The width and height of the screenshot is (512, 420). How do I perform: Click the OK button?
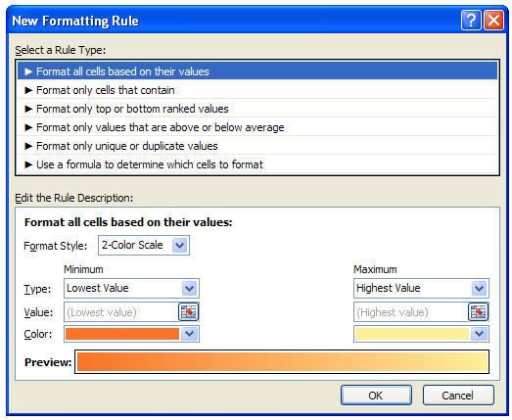click(x=376, y=396)
